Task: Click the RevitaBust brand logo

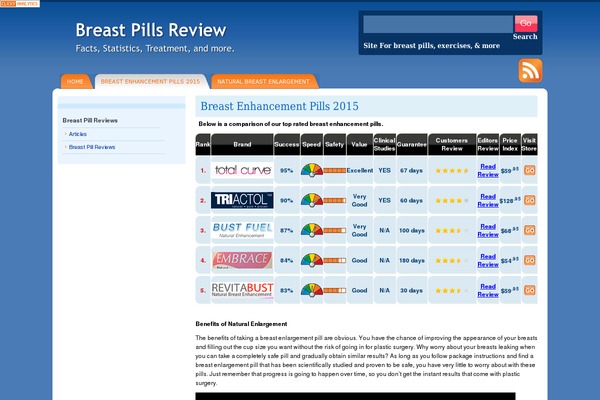Action: (x=242, y=290)
